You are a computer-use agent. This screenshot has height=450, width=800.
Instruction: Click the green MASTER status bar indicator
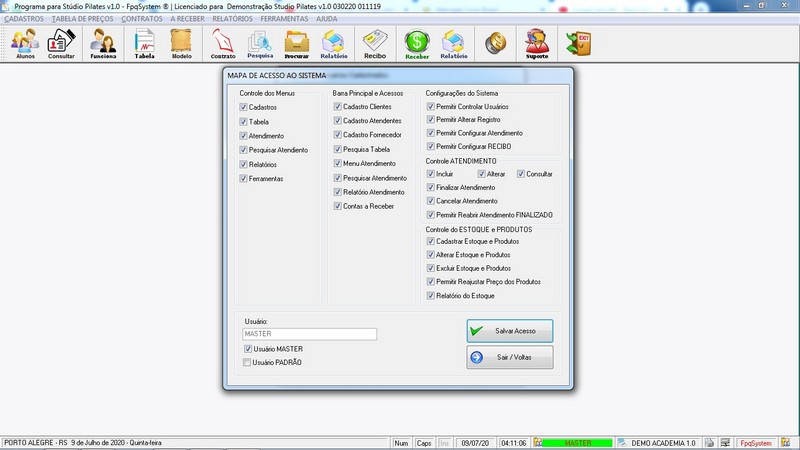(x=578, y=443)
